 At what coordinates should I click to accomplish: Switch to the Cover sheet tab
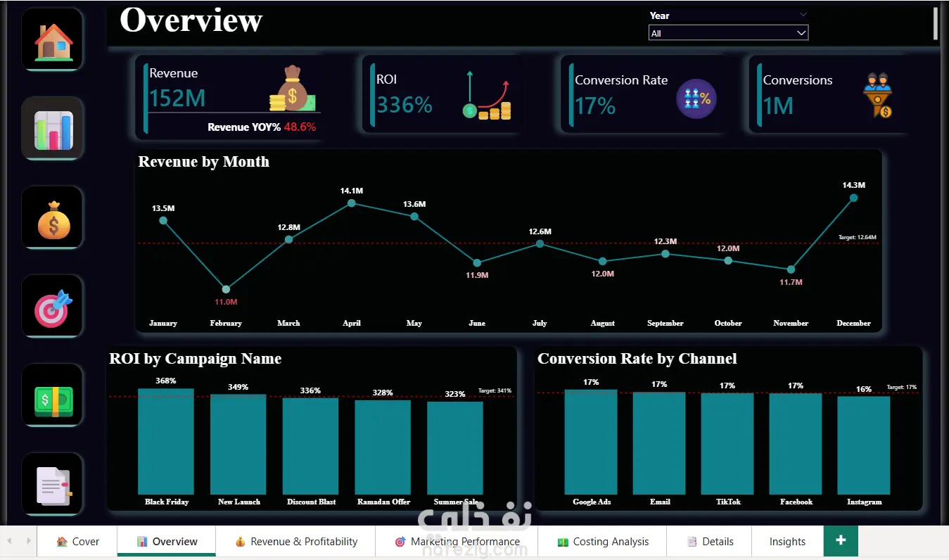click(x=77, y=542)
